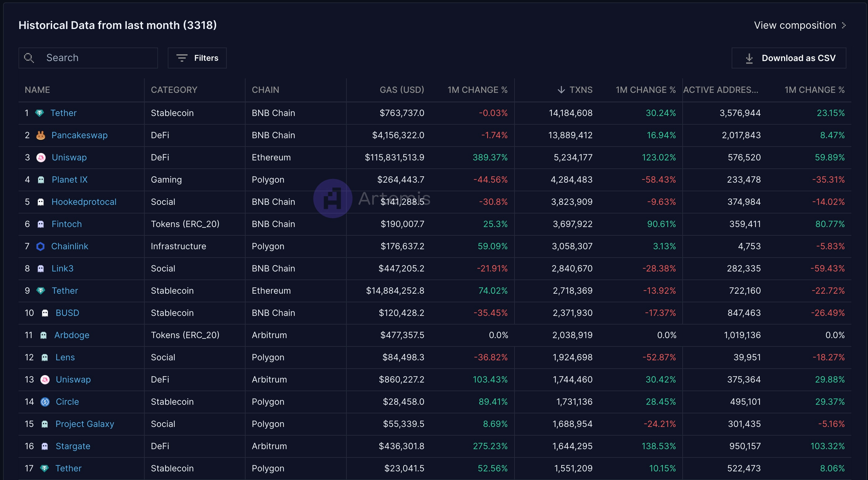This screenshot has height=480, width=868.
Task: Click gas value $115,831,513.9
Action: tap(395, 157)
